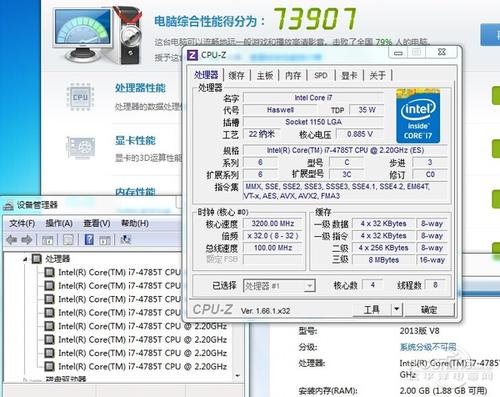Viewport: 500px width, 397px height.
Task: Open the 查看(V) menu
Action: click(x=97, y=223)
